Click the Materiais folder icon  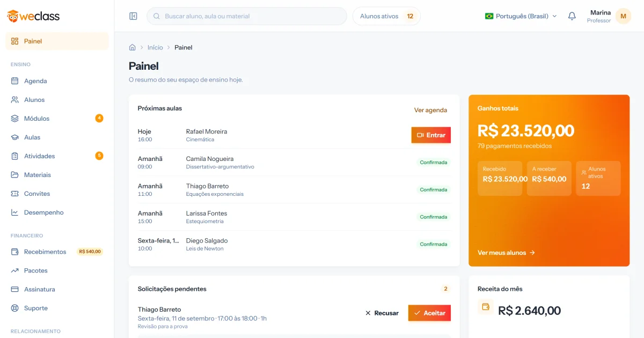(14, 175)
